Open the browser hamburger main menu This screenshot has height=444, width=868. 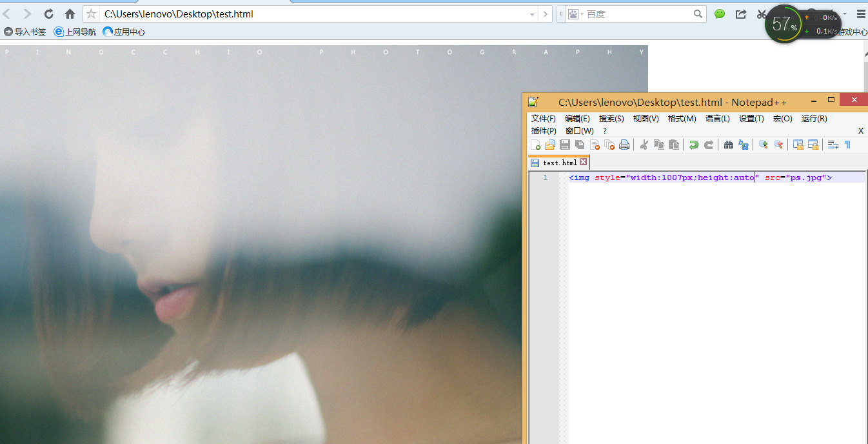(861, 14)
